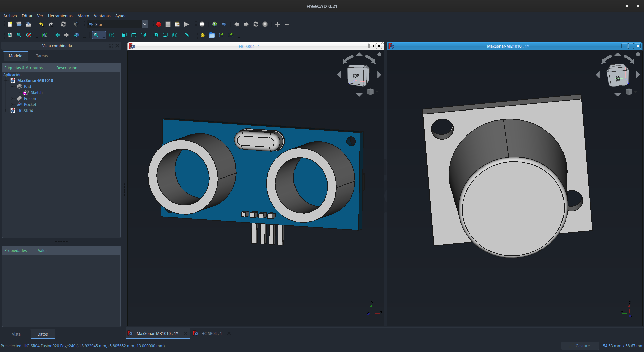644x352 pixels.
Task: Click the isometric view cube icon
Action: (112, 35)
